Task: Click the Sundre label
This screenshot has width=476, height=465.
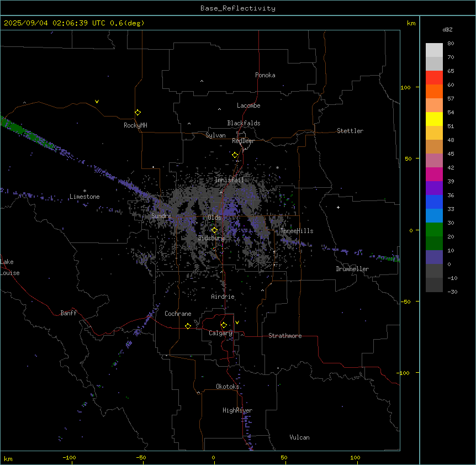Action: coord(161,216)
